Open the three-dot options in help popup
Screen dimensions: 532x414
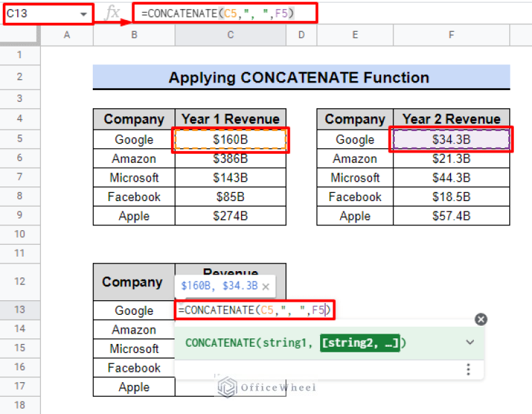[x=468, y=369]
